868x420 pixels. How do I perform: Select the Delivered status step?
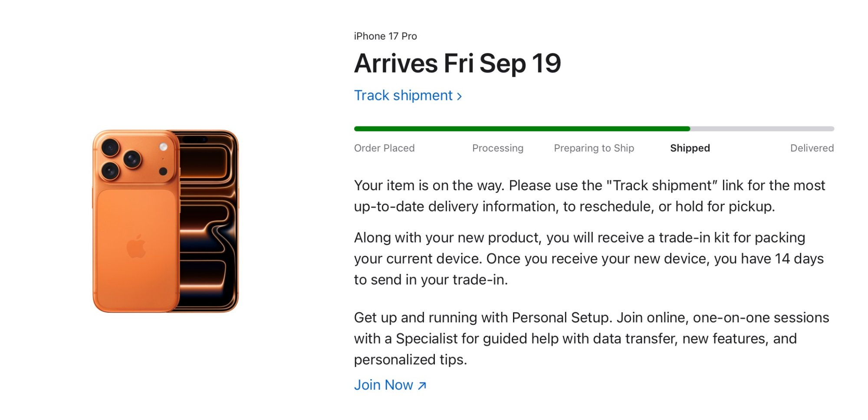click(812, 148)
